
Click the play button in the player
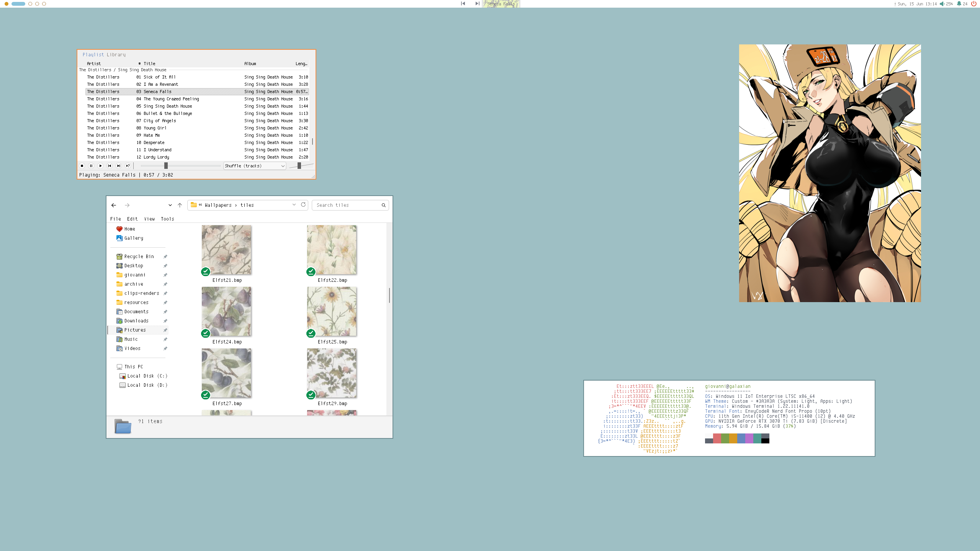coord(100,166)
